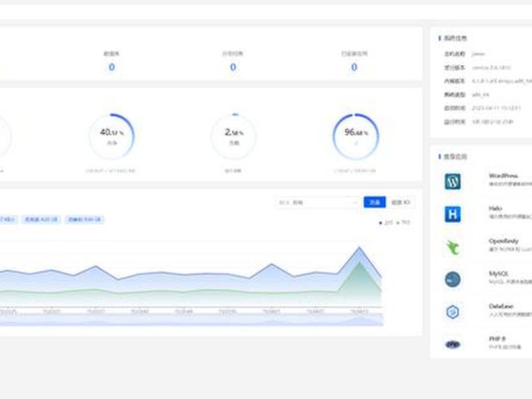Screen dimensions: 532x399
Task: Click the installed apps count zero value
Action: (354, 67)
